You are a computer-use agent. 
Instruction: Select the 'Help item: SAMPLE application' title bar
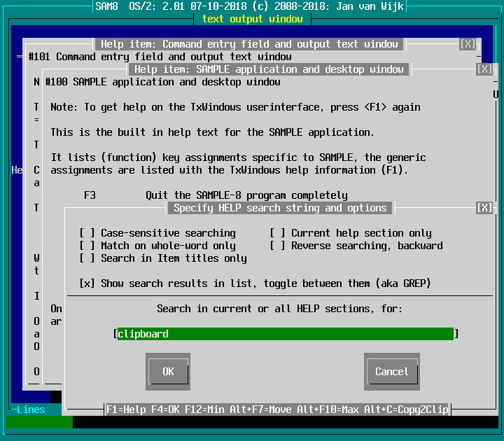point(269,69)
